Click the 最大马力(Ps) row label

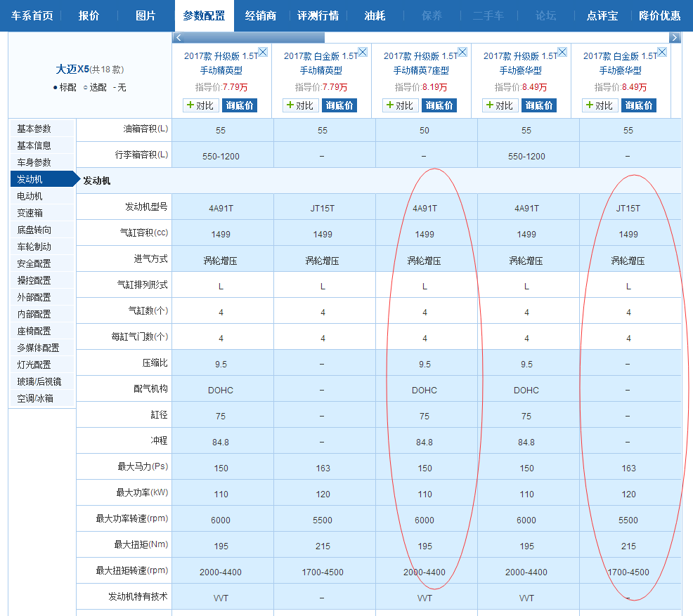143,467
